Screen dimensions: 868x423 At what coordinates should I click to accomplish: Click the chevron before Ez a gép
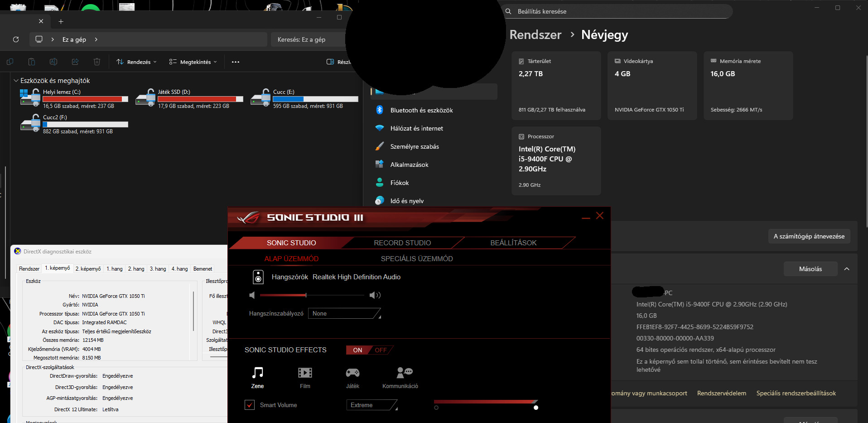53,39
